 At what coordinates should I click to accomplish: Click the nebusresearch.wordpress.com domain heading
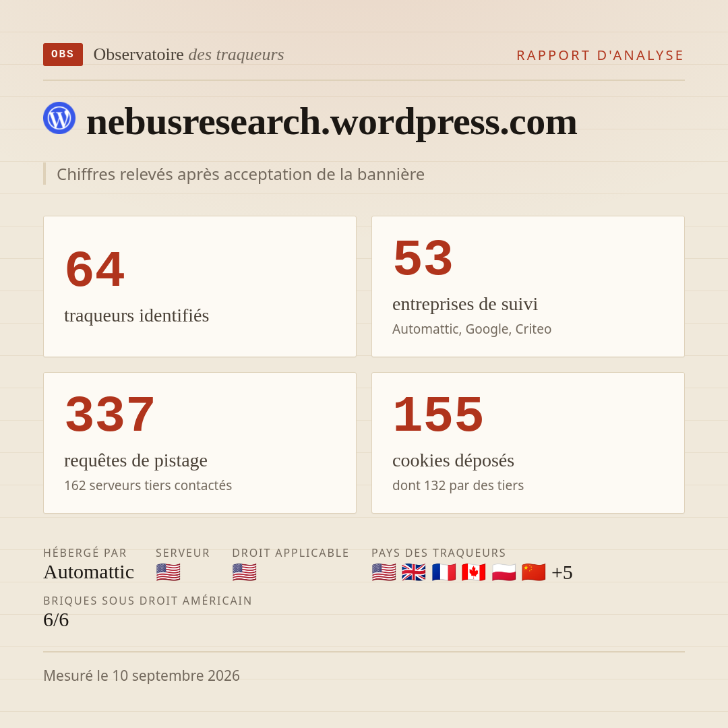pos(332,121)
